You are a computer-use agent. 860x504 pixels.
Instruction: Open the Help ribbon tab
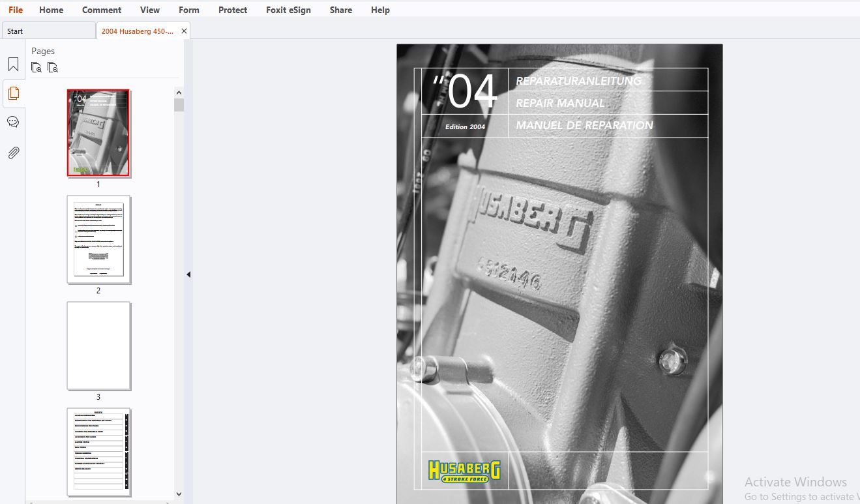click(x=380, y=10)
